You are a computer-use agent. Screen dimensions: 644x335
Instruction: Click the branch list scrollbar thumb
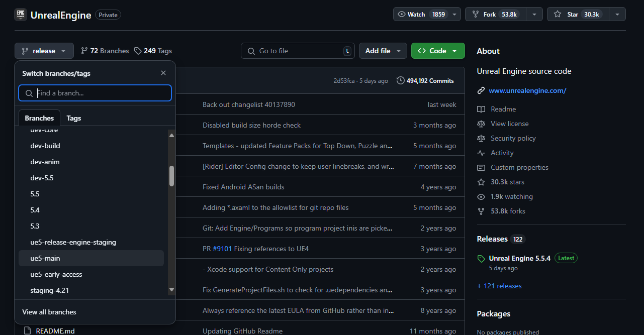pos(171,176)
